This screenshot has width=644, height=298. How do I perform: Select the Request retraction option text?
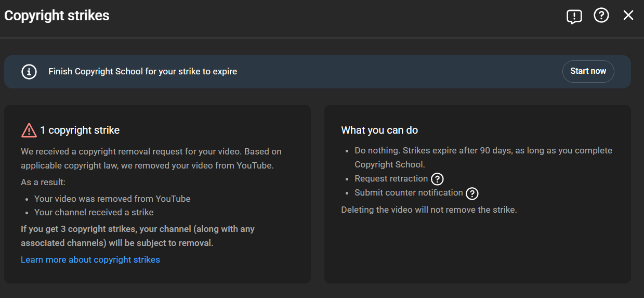[x=391, y=178]
